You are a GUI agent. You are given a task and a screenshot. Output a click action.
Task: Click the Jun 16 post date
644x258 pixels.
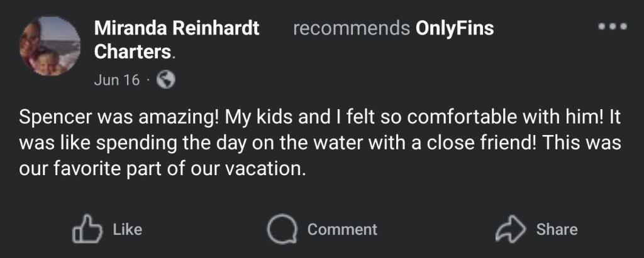pyautogui.click(x=116, y=80)
